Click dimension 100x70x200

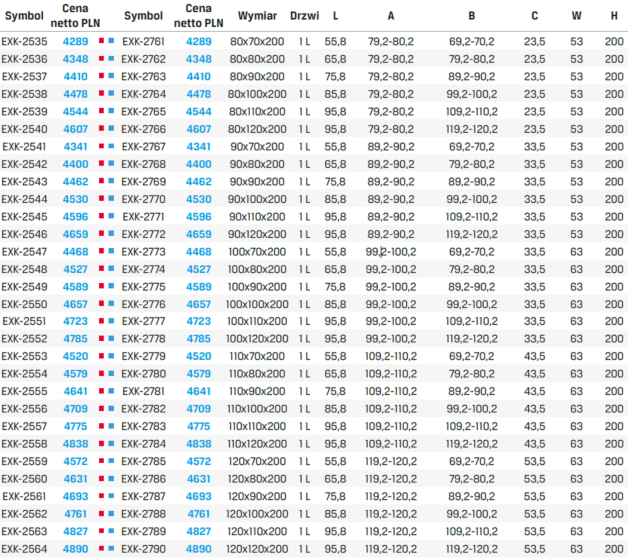[x=257, y=252]
